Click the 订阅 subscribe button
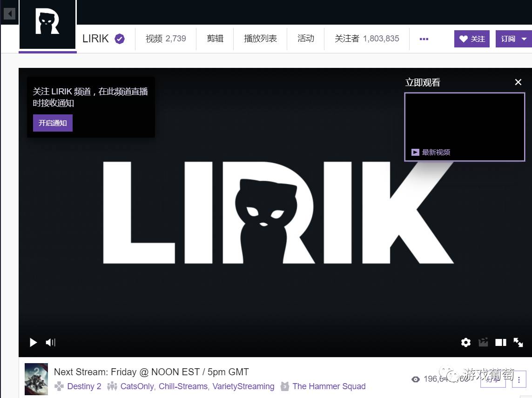 tap(508, 39)
